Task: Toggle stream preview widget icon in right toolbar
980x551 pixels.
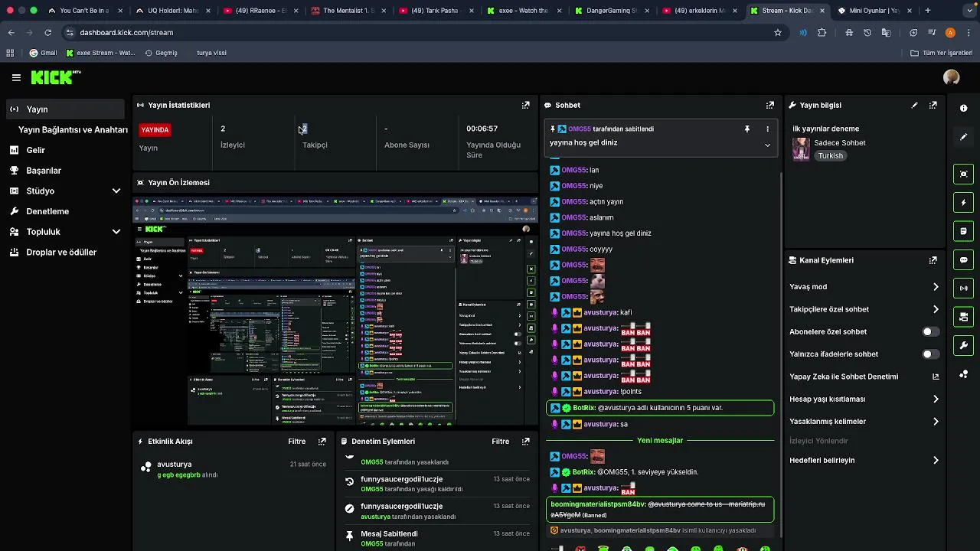Action: (964, 174)
